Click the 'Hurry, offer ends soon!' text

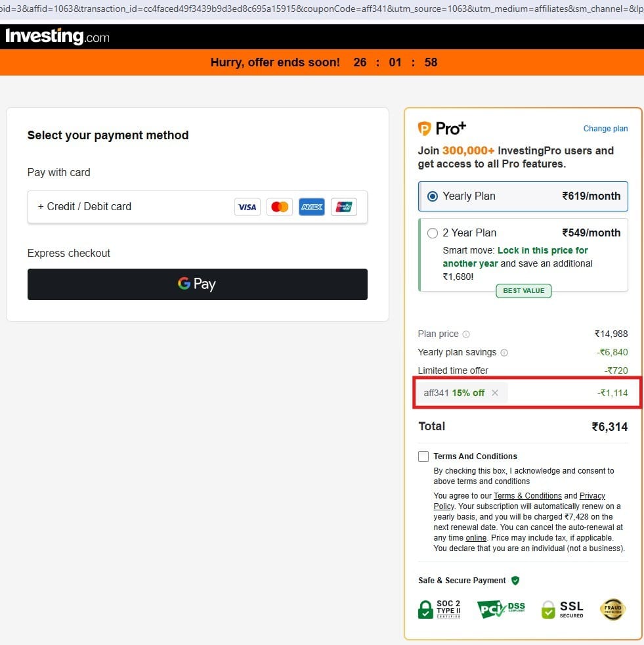pyautogui.click(x=275, y=62)
